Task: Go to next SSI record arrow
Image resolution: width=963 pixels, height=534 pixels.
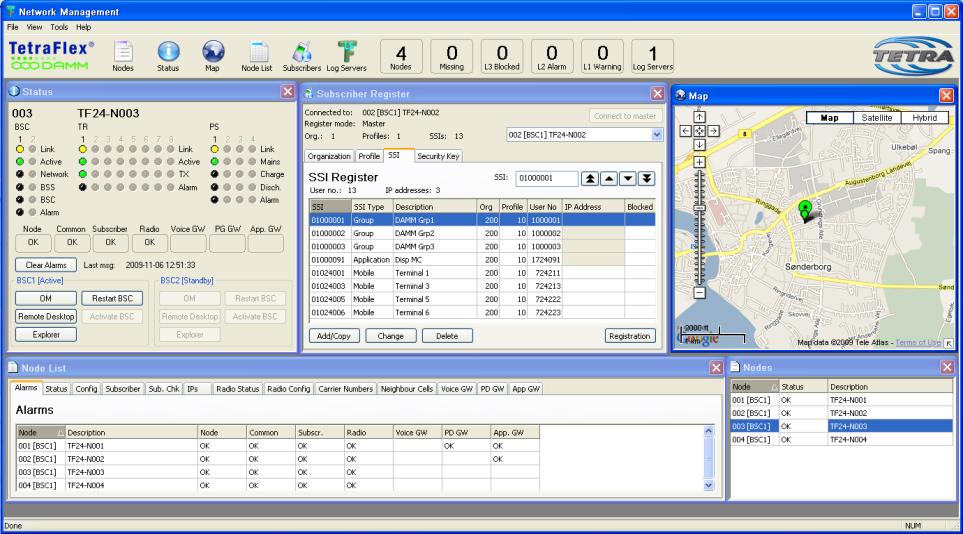Action: [x=628, y=178]
